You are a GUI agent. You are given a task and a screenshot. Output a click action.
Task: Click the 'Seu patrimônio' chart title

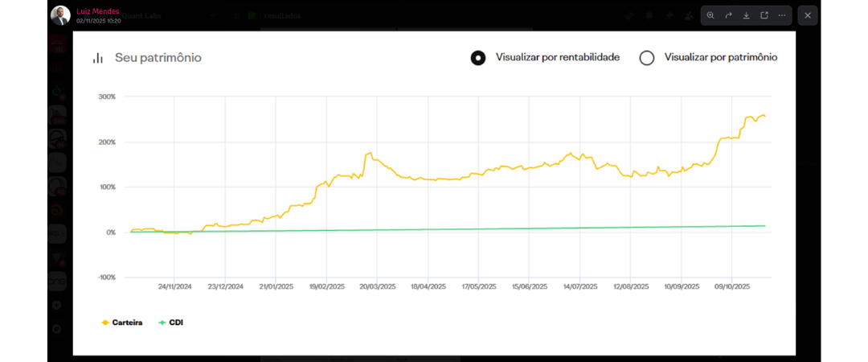tap(158, 58)
